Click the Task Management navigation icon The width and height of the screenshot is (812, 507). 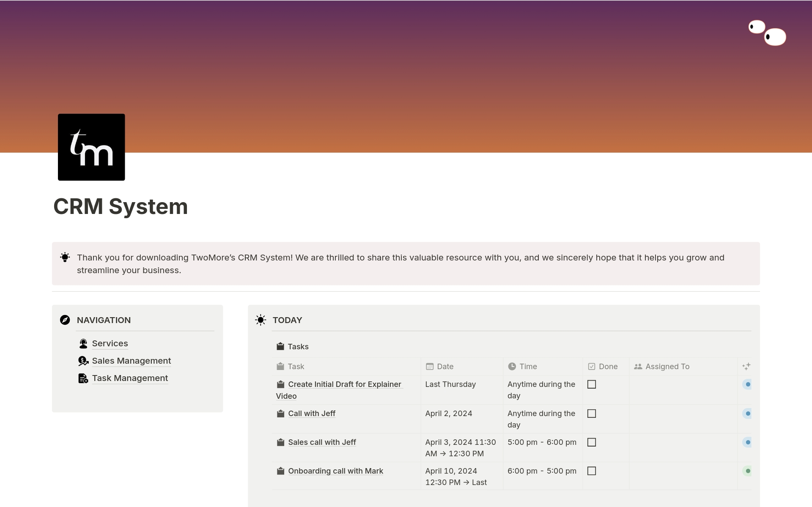tap(83, 377)
